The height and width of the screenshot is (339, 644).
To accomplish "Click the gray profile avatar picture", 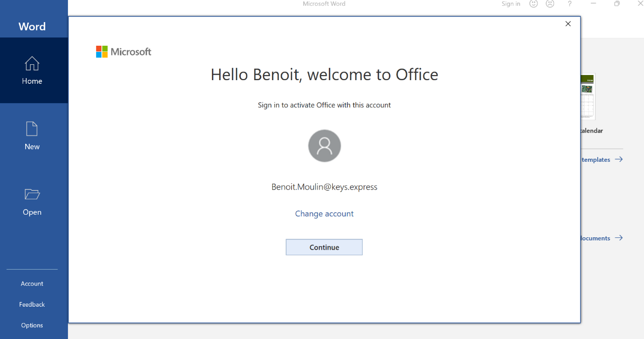I will tap(324, 146).
